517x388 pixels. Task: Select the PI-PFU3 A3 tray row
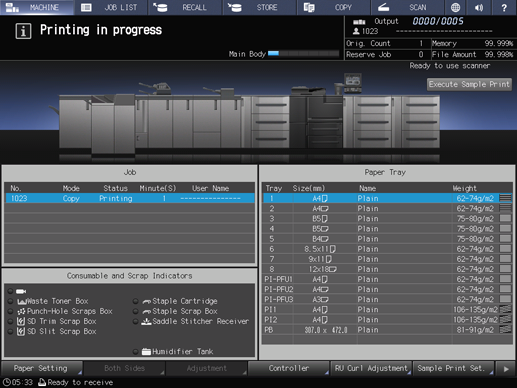coord(388,299)
